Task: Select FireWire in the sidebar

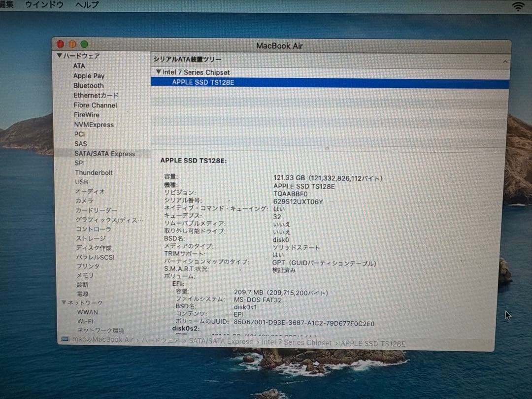Action: click(87, 115)
